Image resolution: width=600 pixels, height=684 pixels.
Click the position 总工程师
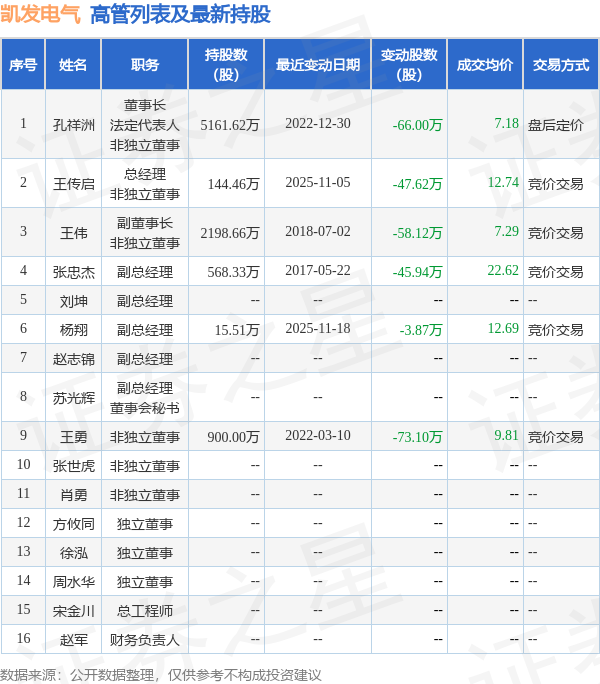click(145, 611)
